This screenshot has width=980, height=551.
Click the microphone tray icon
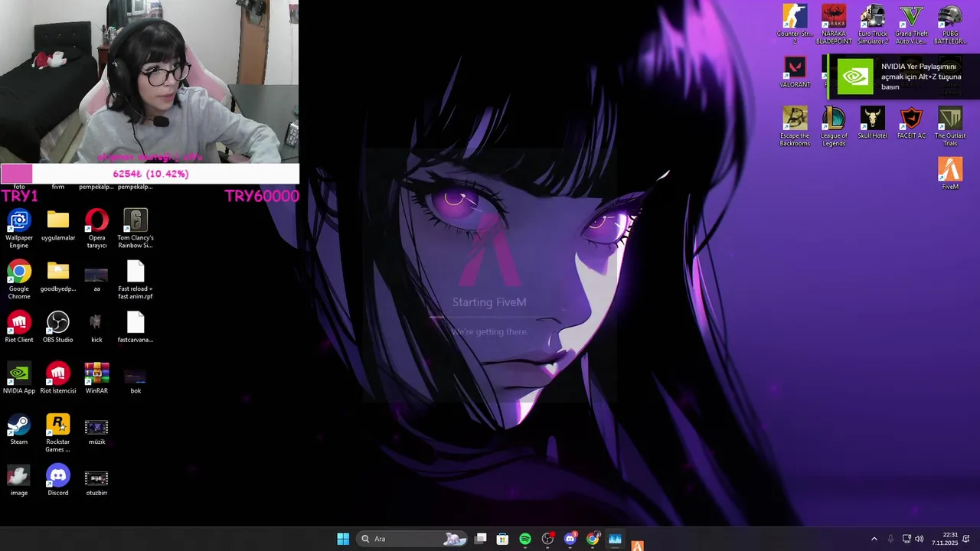(890, 539)
